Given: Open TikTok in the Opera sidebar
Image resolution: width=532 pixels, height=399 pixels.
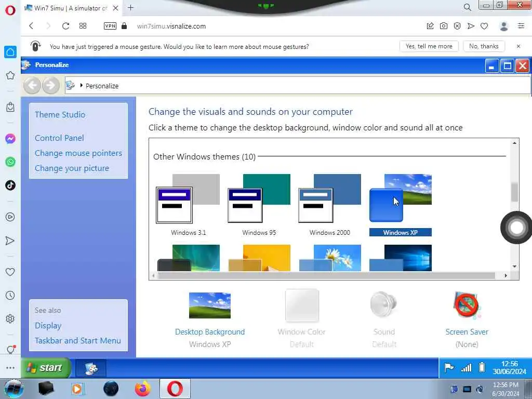Looking at the screenshot, I should click(10, 185).
